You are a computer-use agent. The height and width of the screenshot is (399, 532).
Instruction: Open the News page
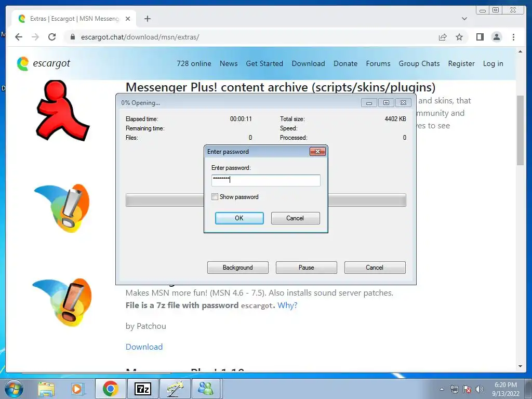229,63
